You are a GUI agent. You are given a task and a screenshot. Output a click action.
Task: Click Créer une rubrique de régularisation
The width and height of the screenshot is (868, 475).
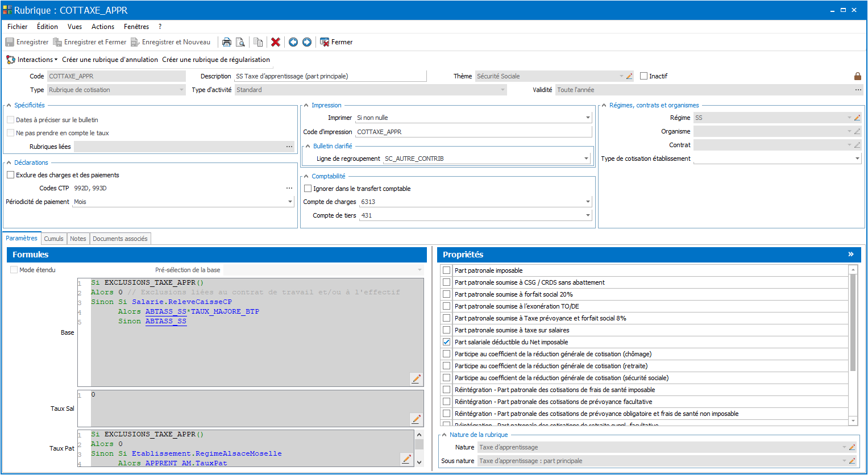click(216, 60)
